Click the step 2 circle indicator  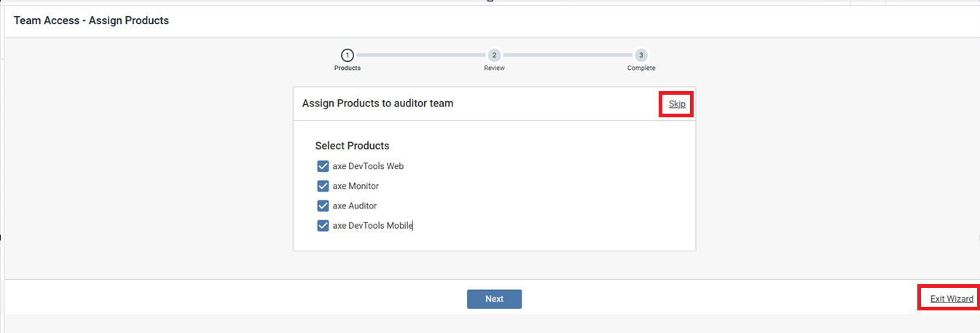point(494,55)
